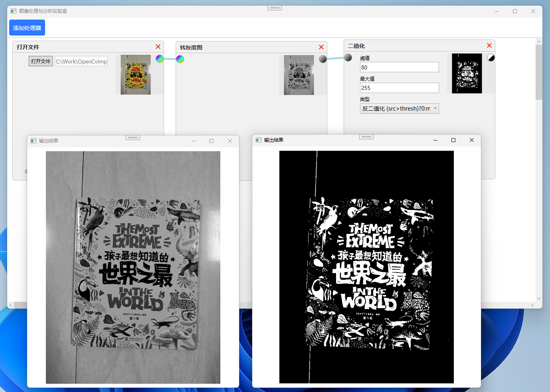Click the 阈值 label in 二值化 node
Screen dimensions: 550x392
[365, 58]
